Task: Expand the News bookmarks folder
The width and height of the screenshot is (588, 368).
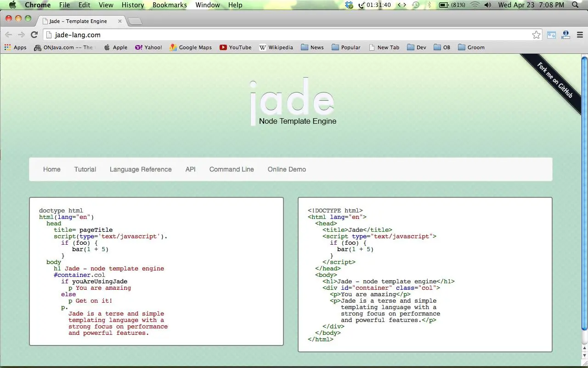Action: (x=312, y=47)
